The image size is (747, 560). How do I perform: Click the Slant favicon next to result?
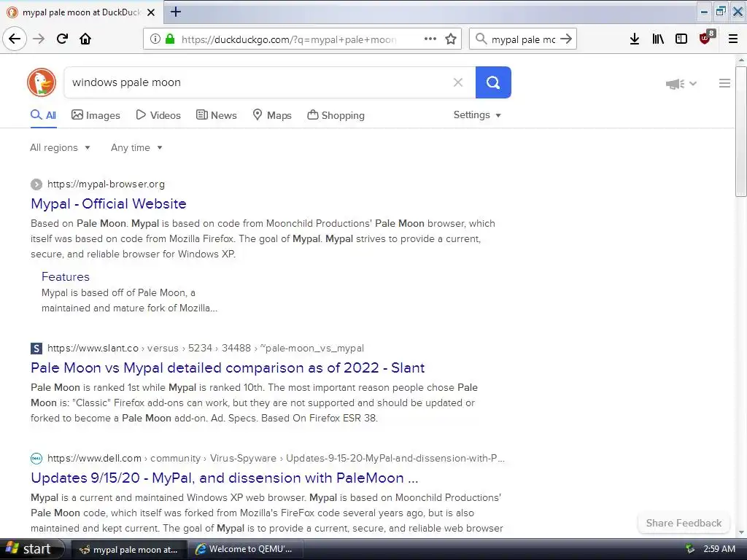36,348
